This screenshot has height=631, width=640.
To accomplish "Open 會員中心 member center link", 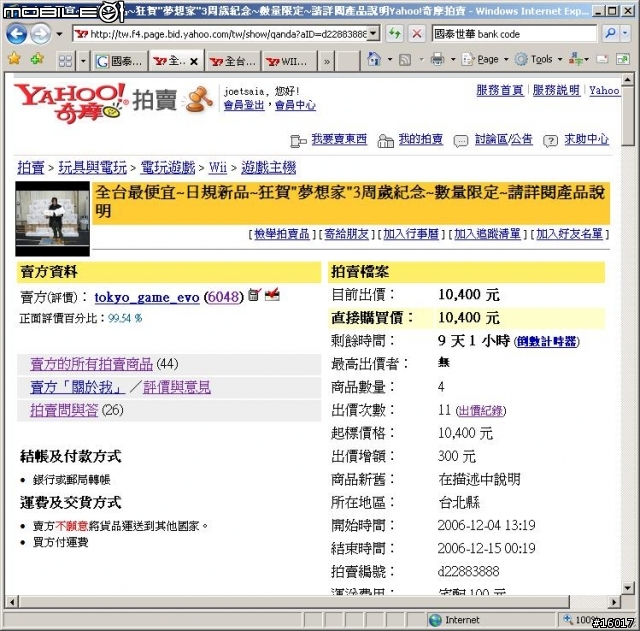I will [295, 105].
